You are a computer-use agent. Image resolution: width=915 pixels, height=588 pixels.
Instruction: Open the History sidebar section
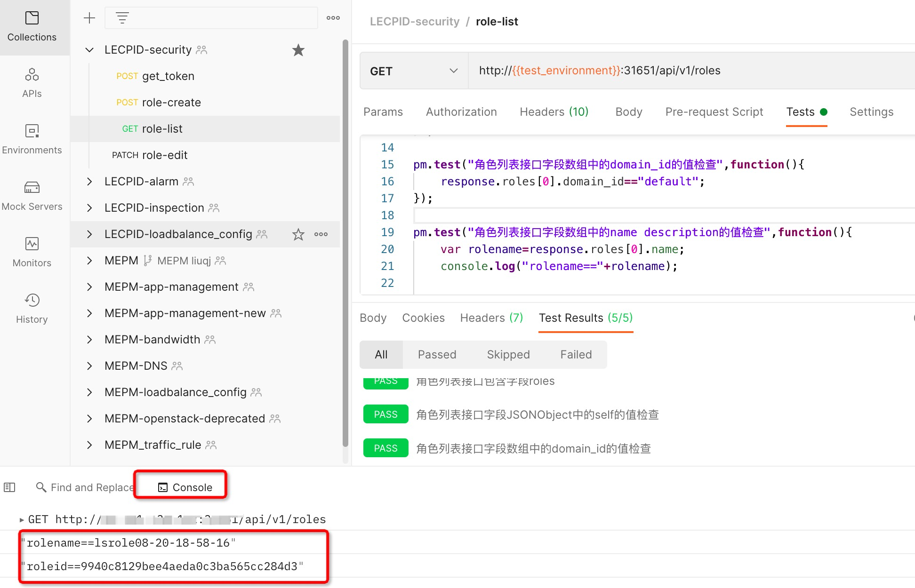pyautogui.click(x=32, y=309)
